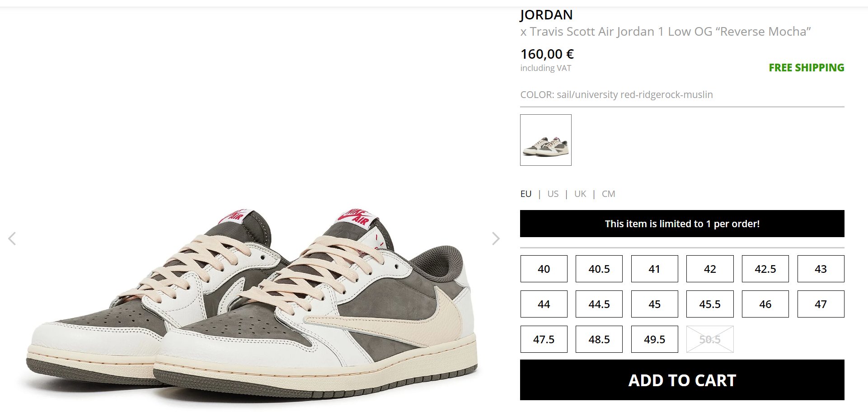This screenshot has width=868, height=416.
Task: Select size 43
Action: coord(821,269)
